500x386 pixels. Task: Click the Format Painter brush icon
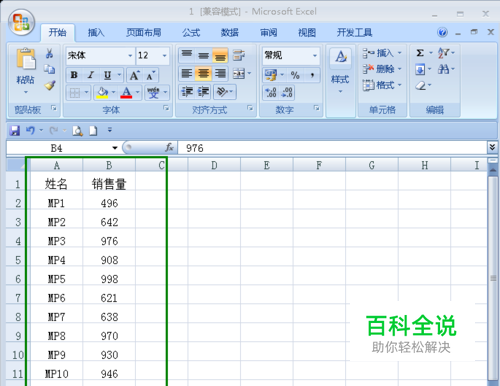pyautogui.click(x=50, y=85)
